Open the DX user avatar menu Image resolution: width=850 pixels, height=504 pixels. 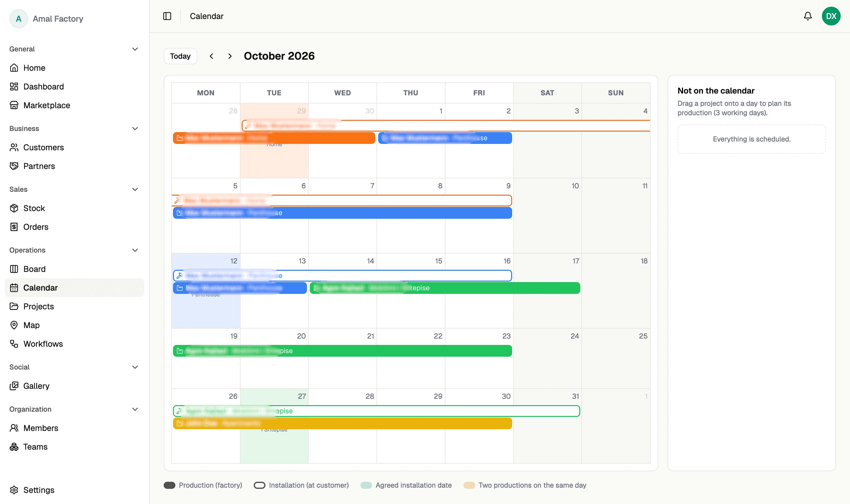point(831,16)
